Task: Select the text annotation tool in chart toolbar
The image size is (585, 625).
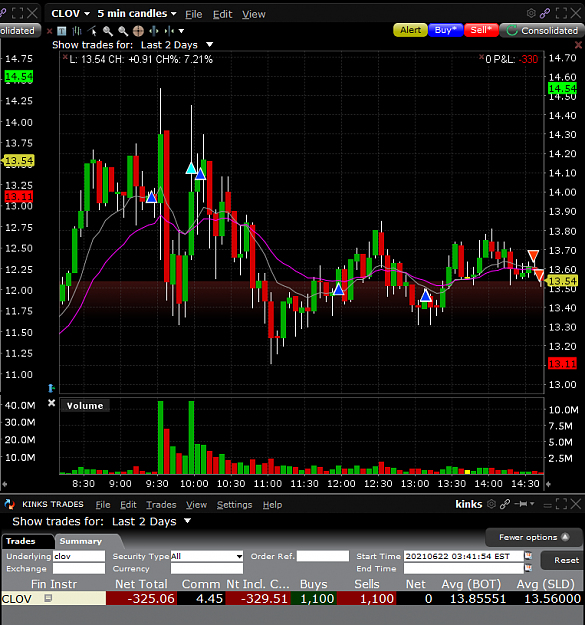Action: (62, 31)
